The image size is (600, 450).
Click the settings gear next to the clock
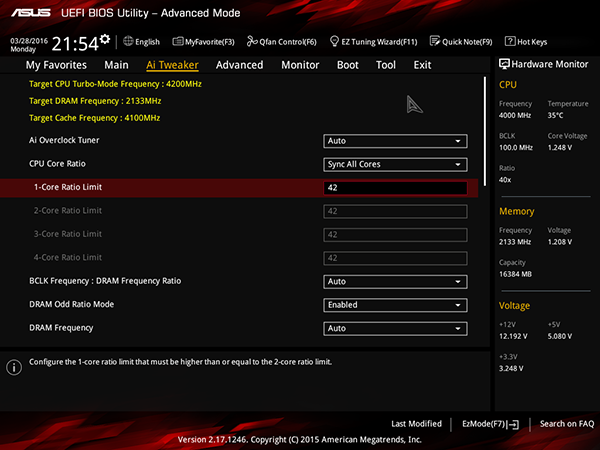click(x=105, y=39)
